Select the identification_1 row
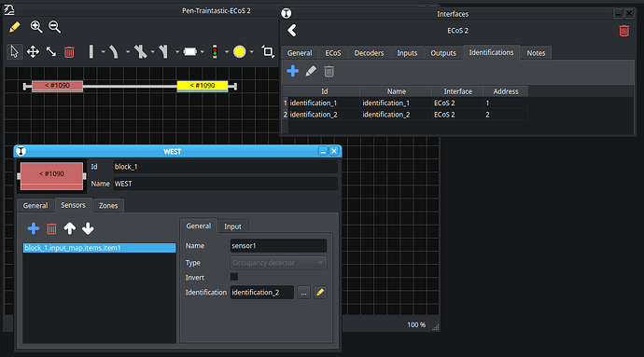 pyautogui.click(x=405, y=103)
